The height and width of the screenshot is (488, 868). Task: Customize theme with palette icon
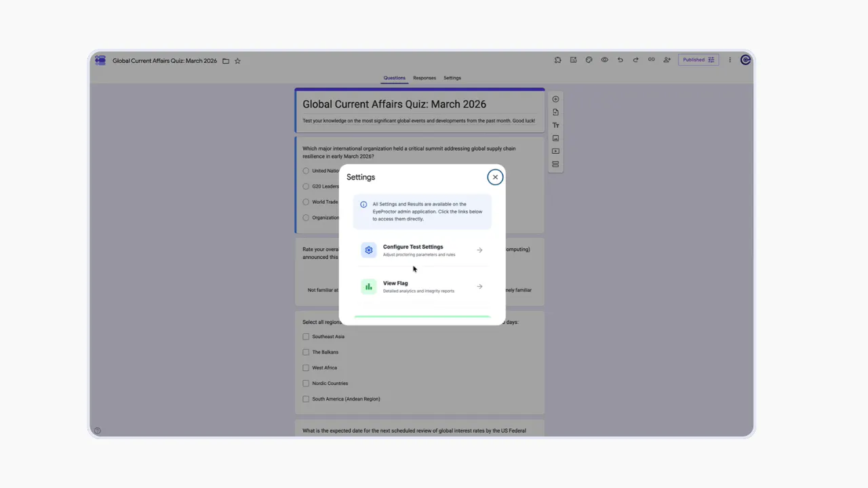(589, 60)
